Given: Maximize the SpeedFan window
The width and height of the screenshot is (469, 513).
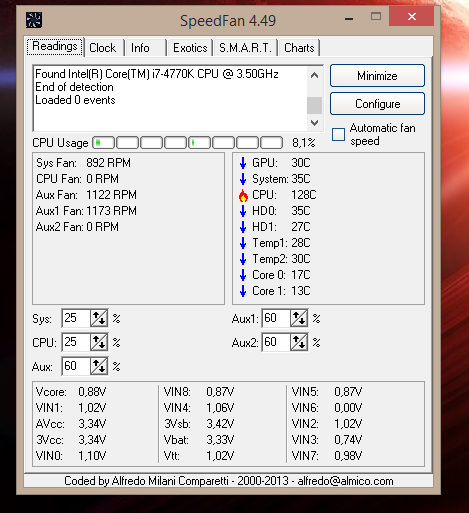Looking at the screenshot, I should [x=376, y=16].
